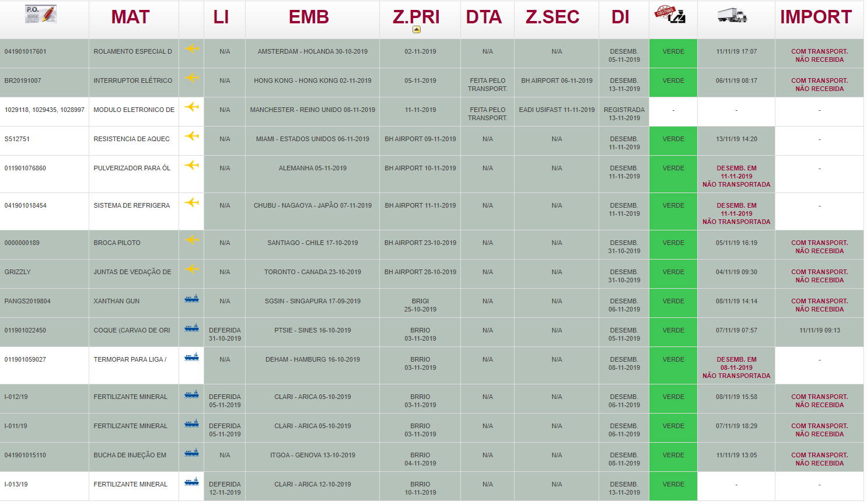Screen dimensions: 867x504
Task: Click the Z.SEC column header
Action: [552, 17]
